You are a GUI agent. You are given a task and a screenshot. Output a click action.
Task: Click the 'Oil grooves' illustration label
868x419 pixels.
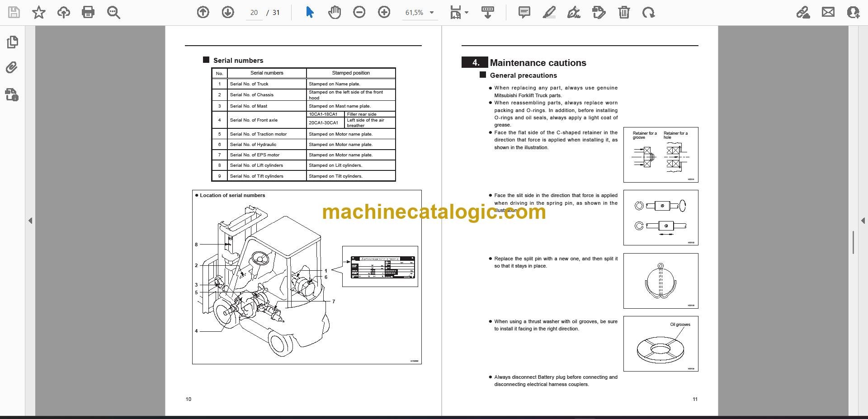tap(680, 325)
